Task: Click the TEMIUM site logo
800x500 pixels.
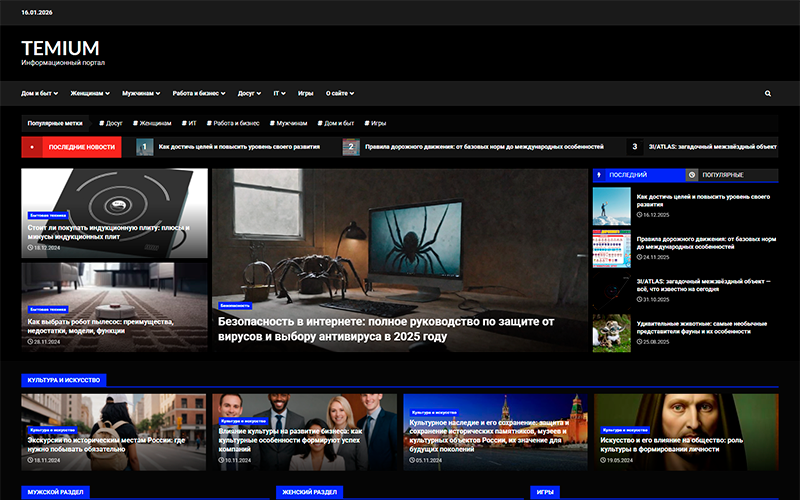Action: click(x=60, y=48)
